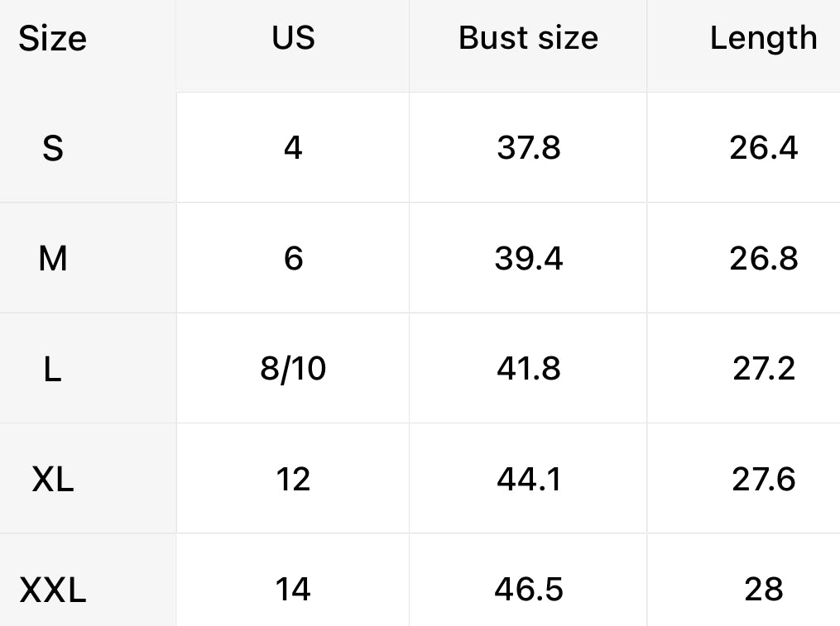Click the Bust size column header

pyautogui.click(x=528, y=38)
